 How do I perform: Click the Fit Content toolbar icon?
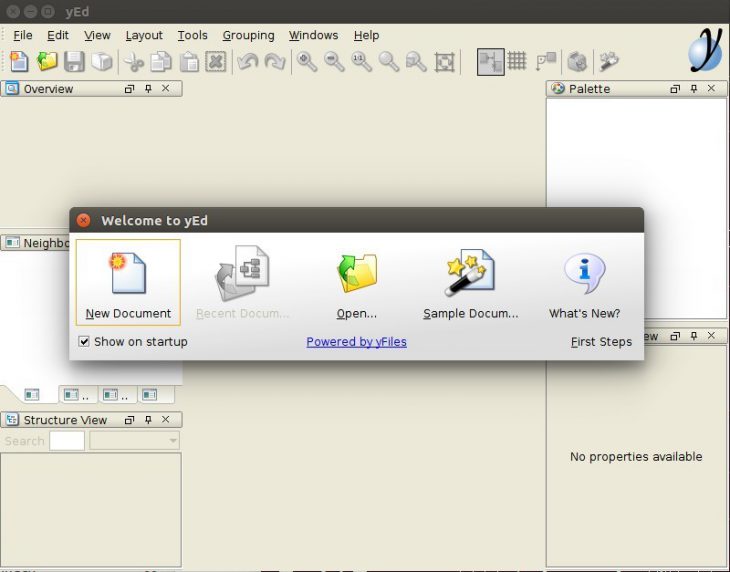point(445,61)
